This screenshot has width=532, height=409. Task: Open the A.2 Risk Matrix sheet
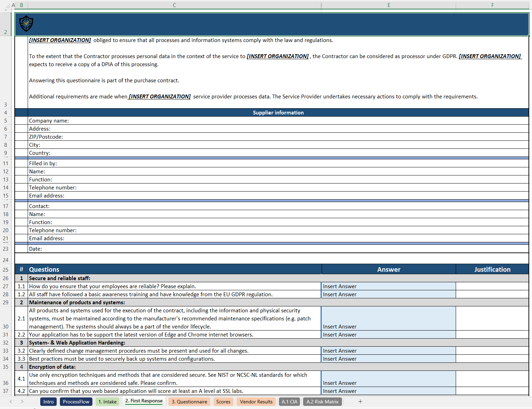coord(322,402)
